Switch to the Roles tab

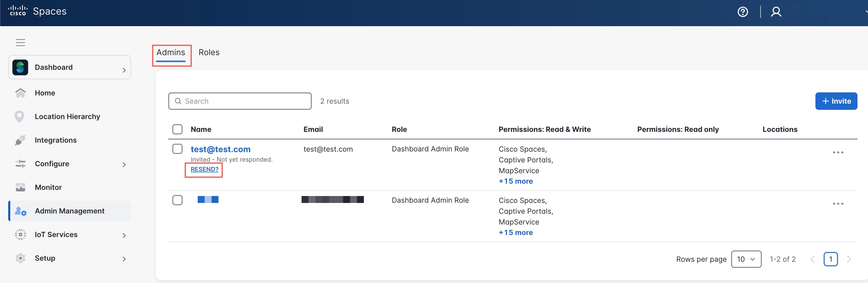point(209,52)
